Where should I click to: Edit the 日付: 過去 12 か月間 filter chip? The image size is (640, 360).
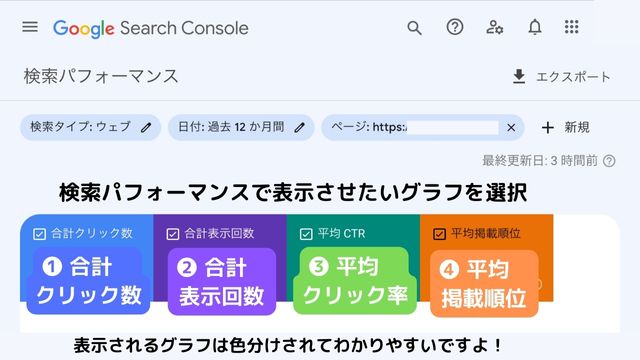click(241, 127)
